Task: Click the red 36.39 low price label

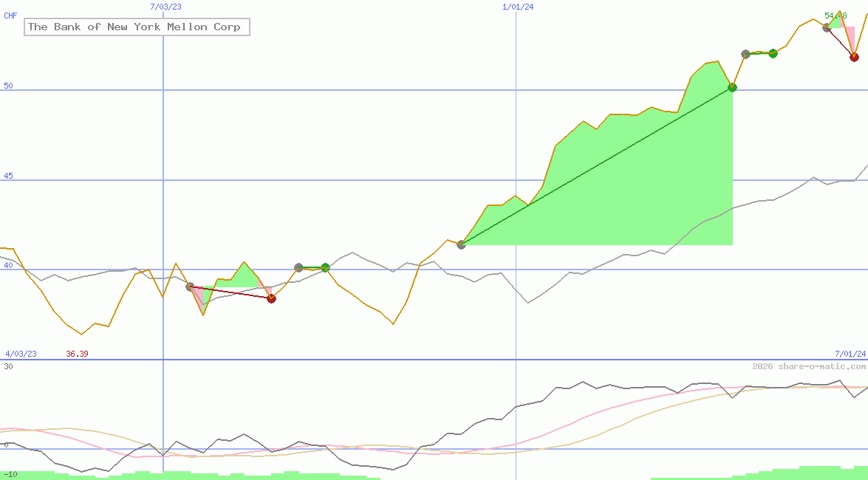Action: (x=77, y=354)
